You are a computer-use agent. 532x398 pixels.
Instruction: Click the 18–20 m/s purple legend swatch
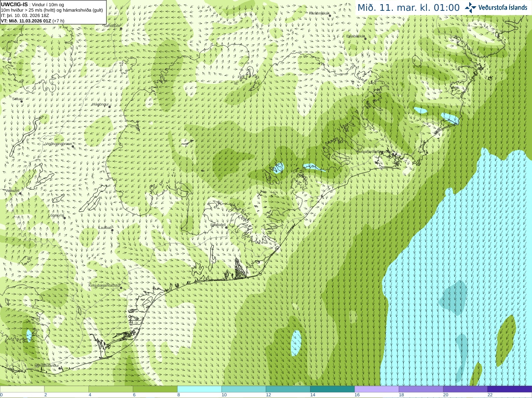click(x=421, y=389)
